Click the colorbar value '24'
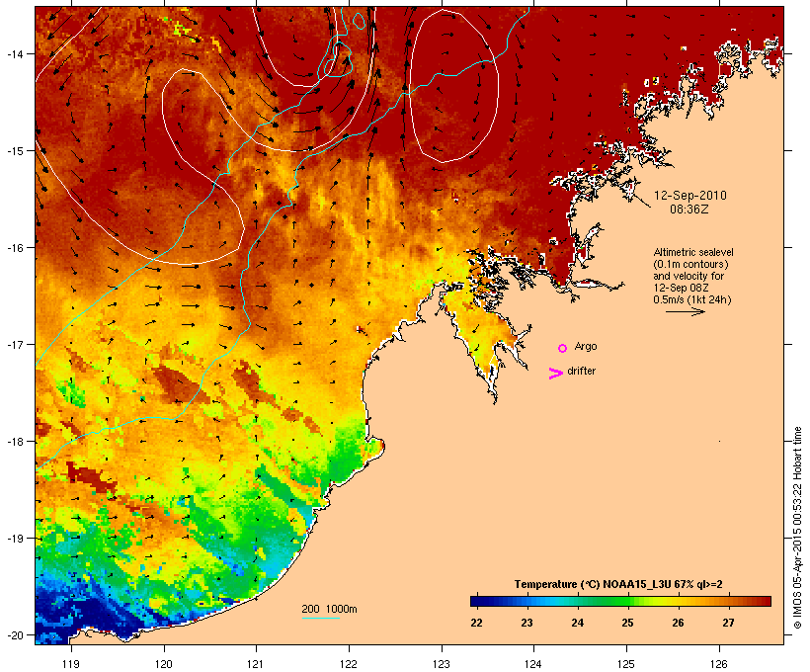This screenshot has height=672, width=810. point(577,623)
